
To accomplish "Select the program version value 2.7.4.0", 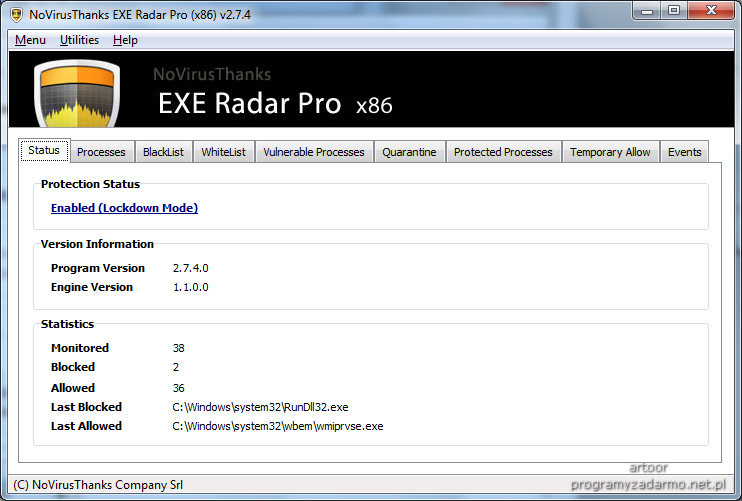I will (x=191, y=268).
